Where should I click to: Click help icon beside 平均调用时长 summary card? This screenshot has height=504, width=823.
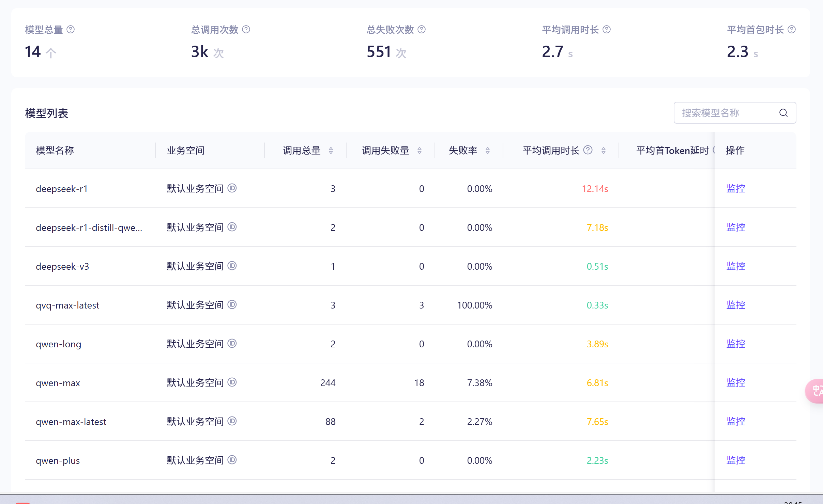(607, 30)
